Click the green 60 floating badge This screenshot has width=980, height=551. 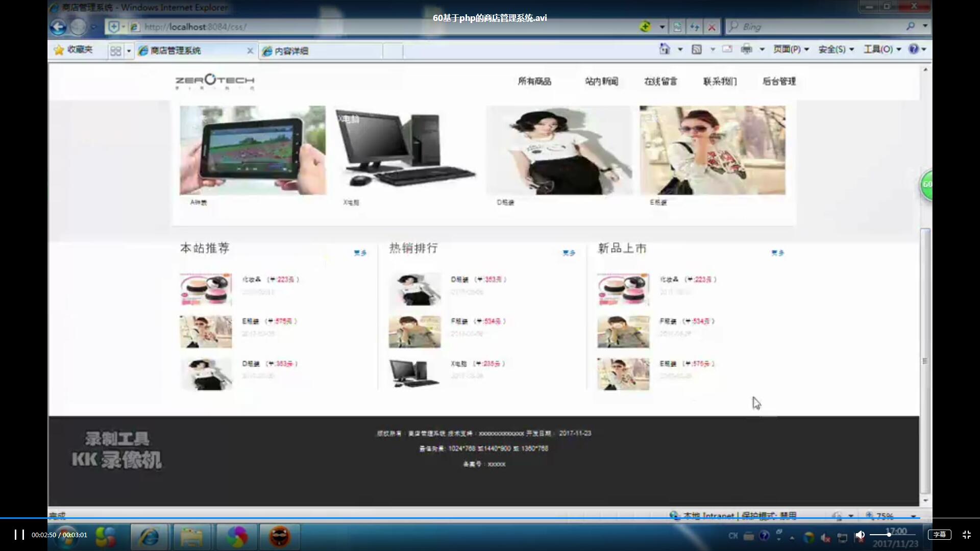927,185
